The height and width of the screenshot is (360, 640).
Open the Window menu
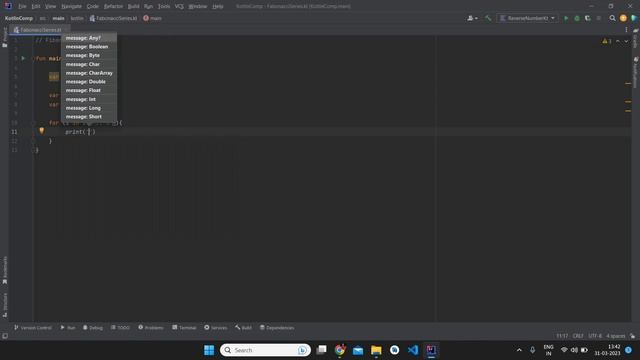[198, 6]
